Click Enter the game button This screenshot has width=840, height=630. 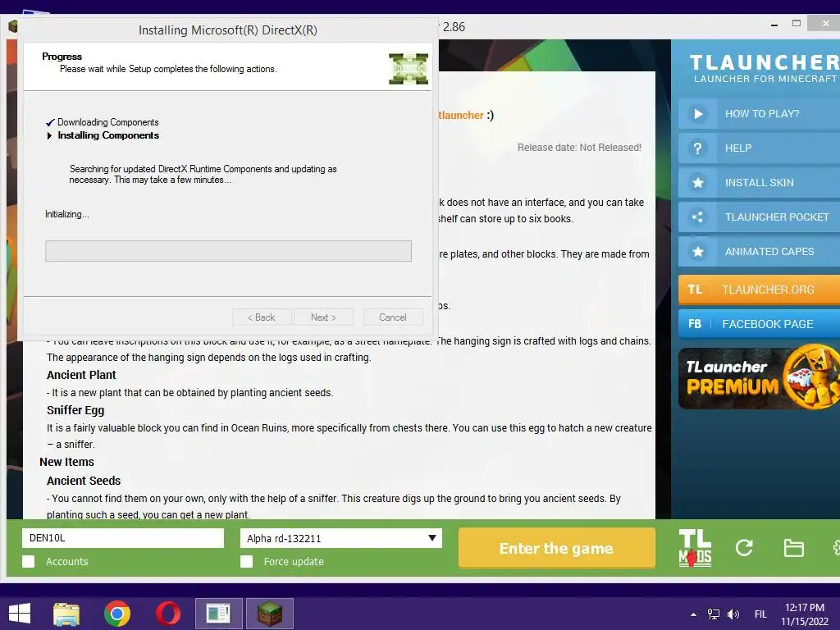click(557, 548)
